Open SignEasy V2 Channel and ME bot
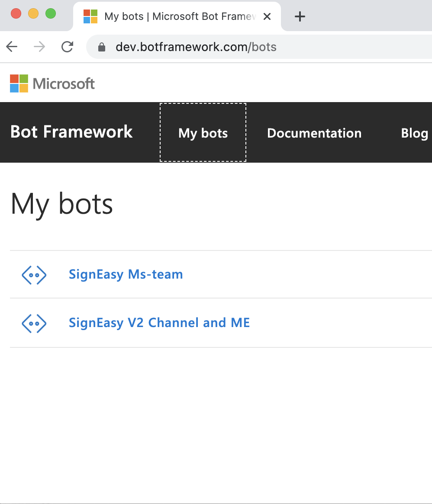Screen dimensions: 432x504 tap(159, 323)
